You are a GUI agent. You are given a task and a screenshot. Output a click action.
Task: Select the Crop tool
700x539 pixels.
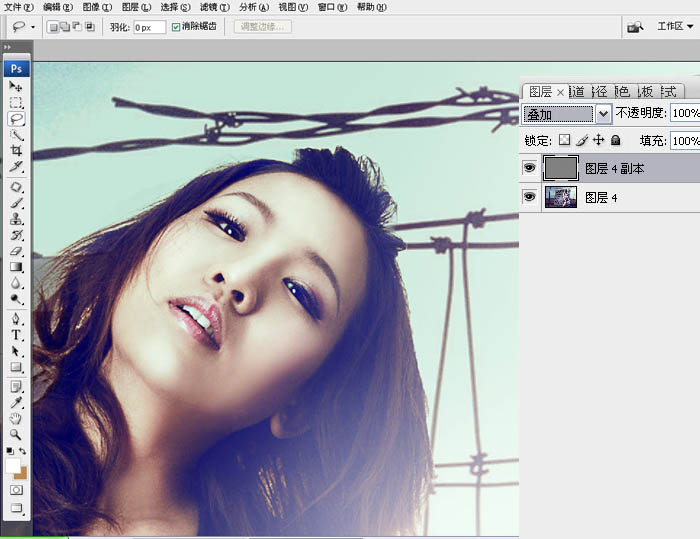(16, 151)
